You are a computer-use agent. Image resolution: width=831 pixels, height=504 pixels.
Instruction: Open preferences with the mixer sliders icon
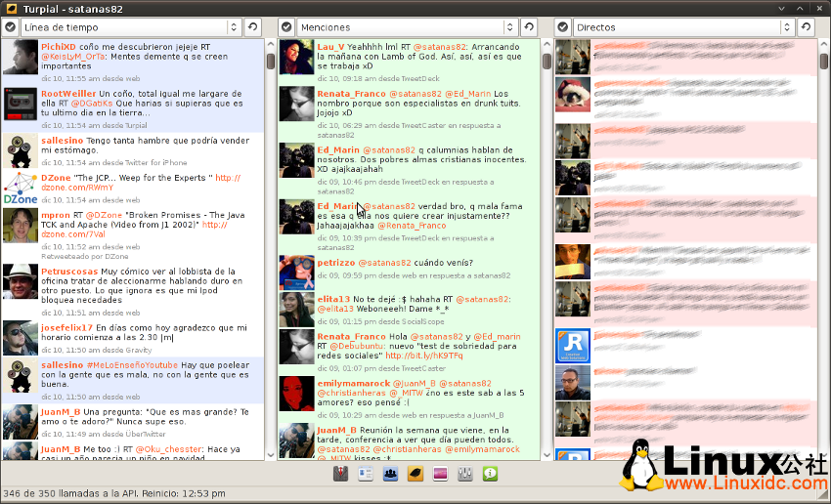[x=465, y=474]
